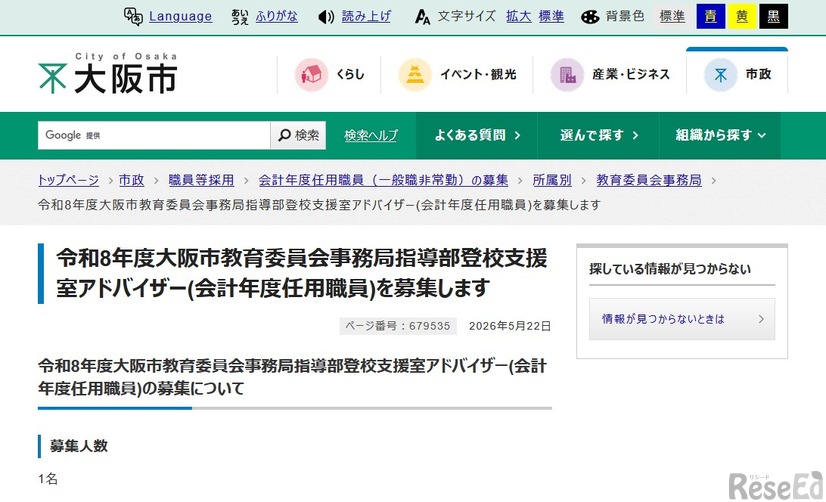Go to 職員等採用 breadcrumb link
The image size is (826, 502).
[201, 180]
